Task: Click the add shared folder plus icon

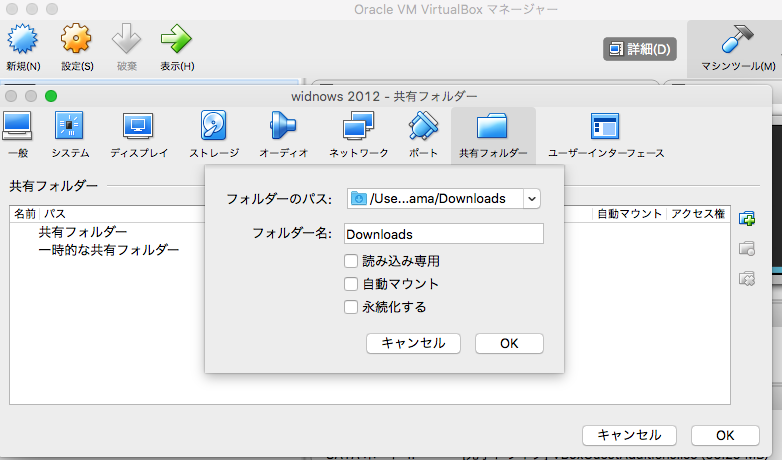Action: coord(747,218)
